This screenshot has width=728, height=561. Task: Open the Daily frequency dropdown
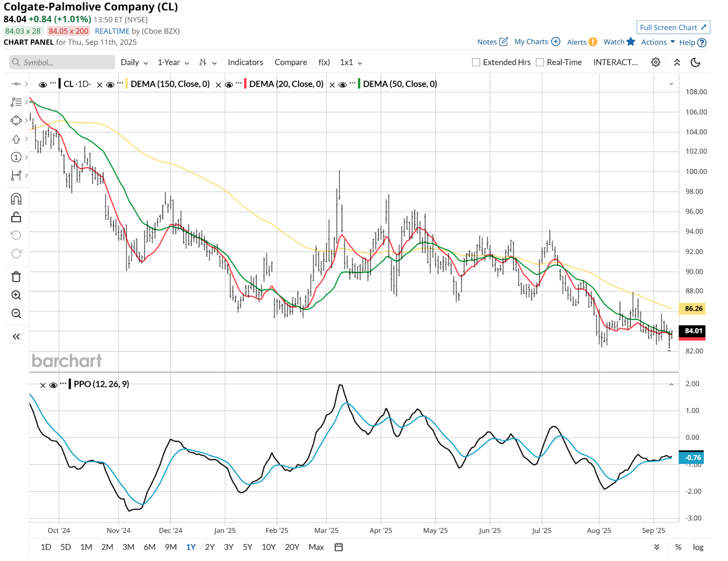pos(134,62)
